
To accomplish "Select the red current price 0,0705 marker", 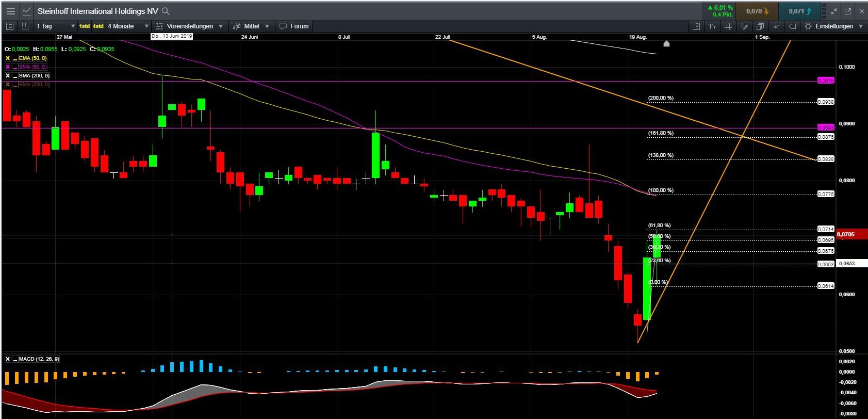I will (x=851, y=234).
